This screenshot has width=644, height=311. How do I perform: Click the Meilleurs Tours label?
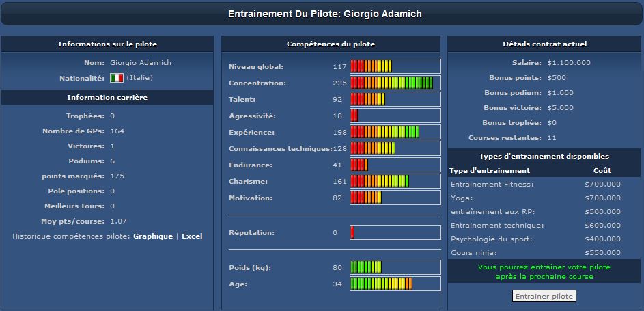(x=74, y=206)
